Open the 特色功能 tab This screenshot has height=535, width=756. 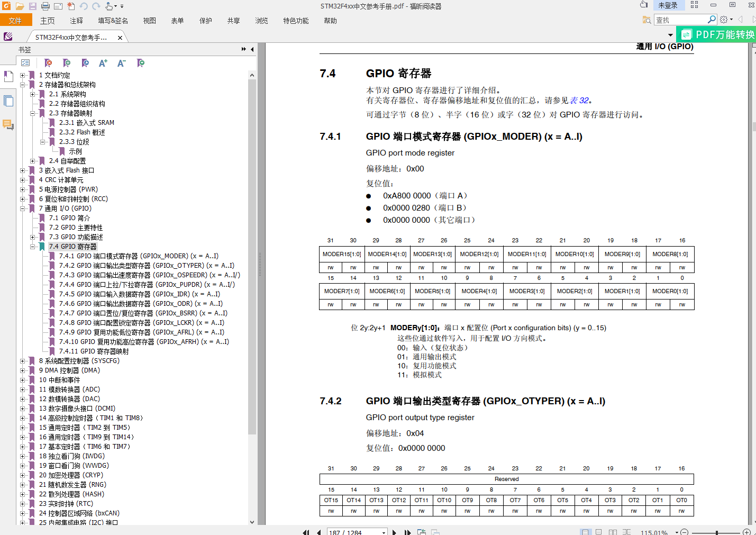[296, 21]
